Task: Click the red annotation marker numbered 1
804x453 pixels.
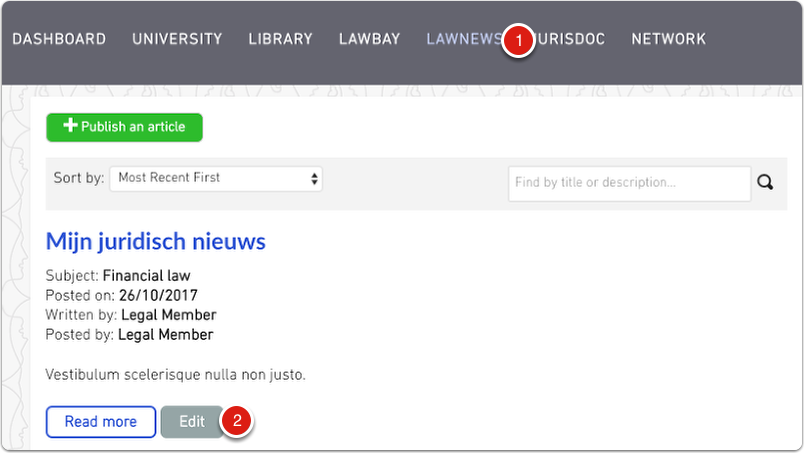Action: tap(517, 40)
